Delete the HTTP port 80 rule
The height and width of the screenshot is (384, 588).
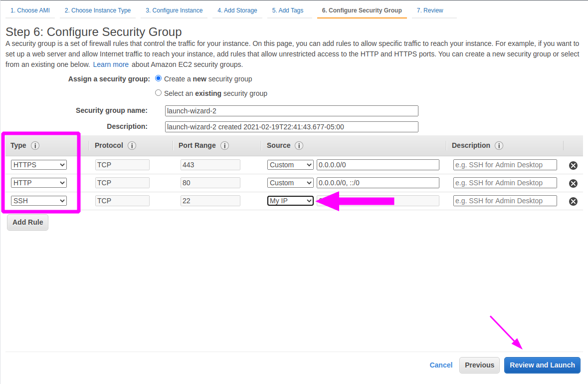573,183
